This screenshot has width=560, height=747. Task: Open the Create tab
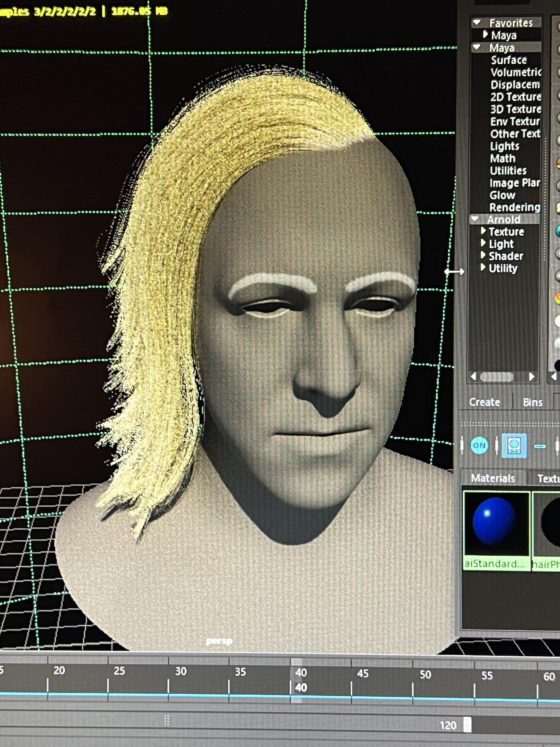tap(484, 402)
